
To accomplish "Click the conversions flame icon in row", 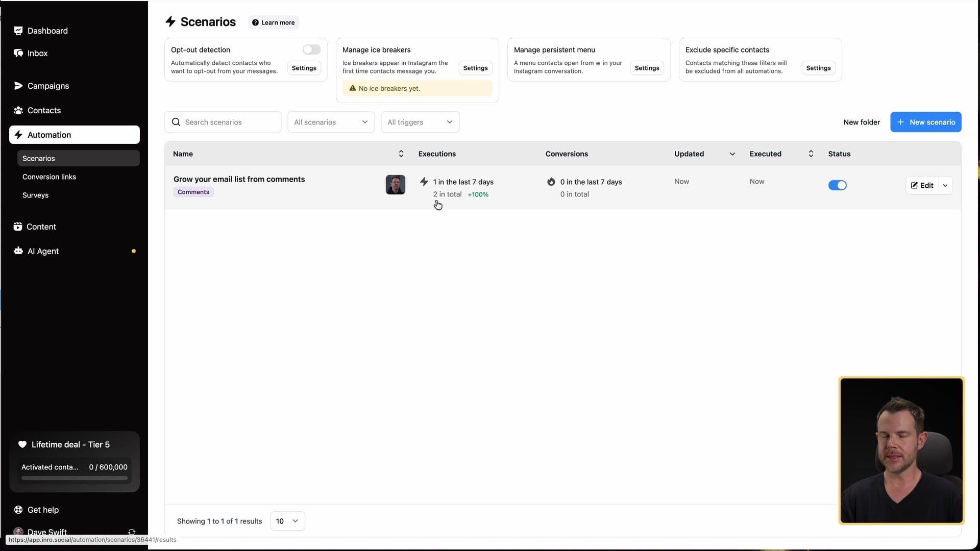I will [x=551, y=182].
